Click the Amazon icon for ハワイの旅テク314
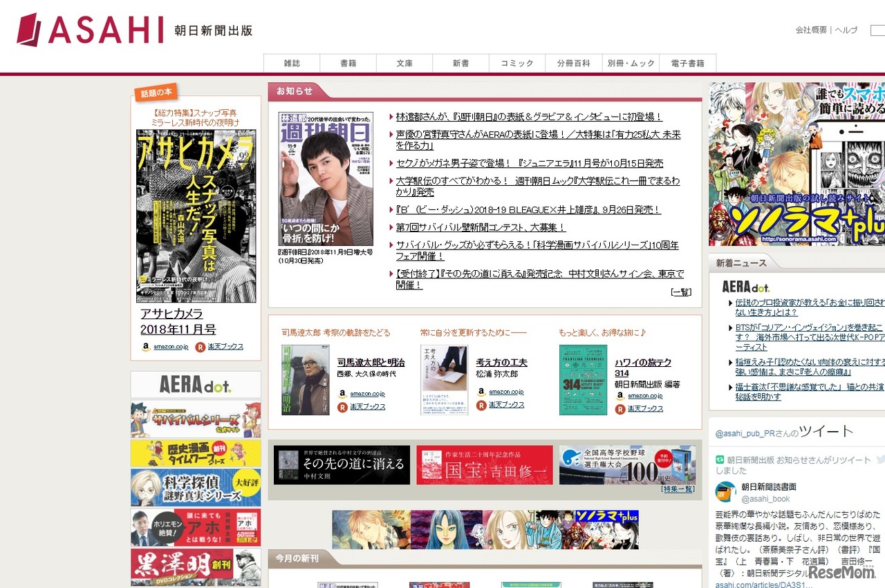The width and height of the screenshot is (885, 588). pyautogui.click(x=620, y=396)
